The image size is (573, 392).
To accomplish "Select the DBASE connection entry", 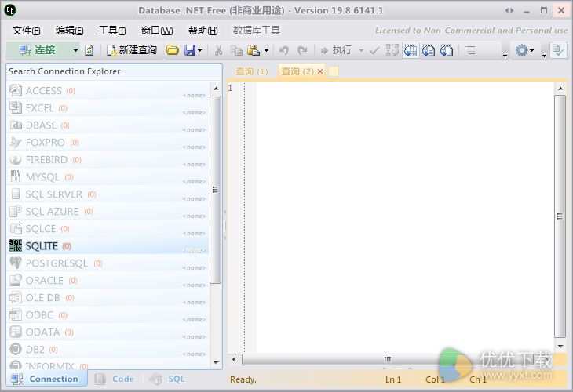I will pos(108,125).
